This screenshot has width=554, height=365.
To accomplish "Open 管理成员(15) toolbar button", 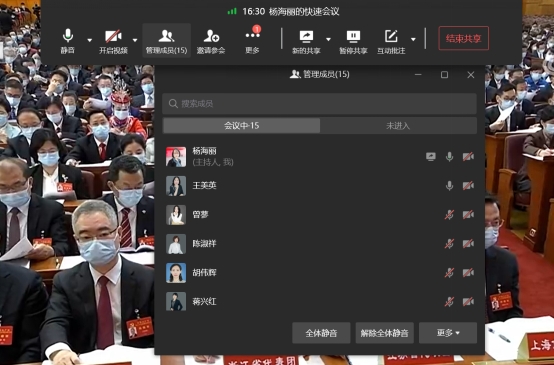I will pyautogui.click(x=166, y=41).
